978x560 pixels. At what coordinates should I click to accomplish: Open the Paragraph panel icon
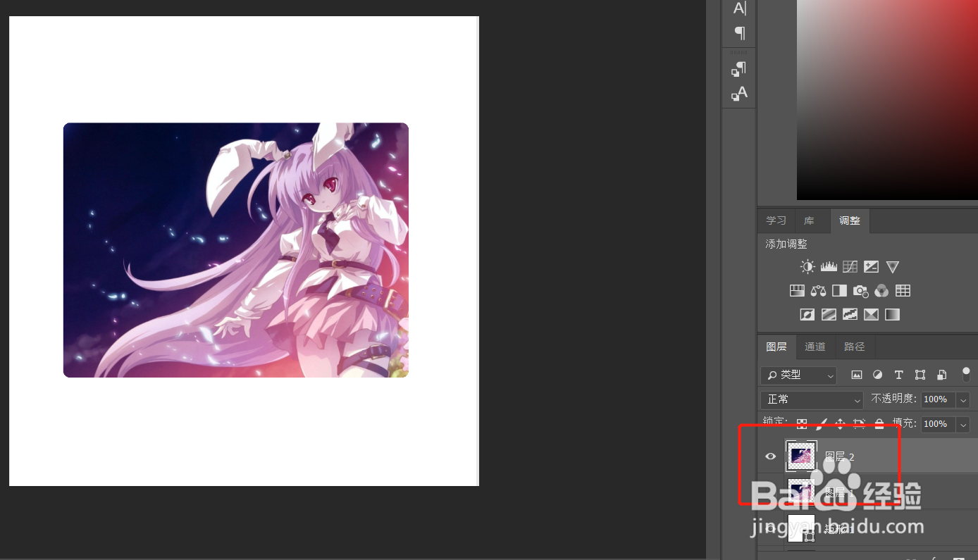[x=739, y=32]
